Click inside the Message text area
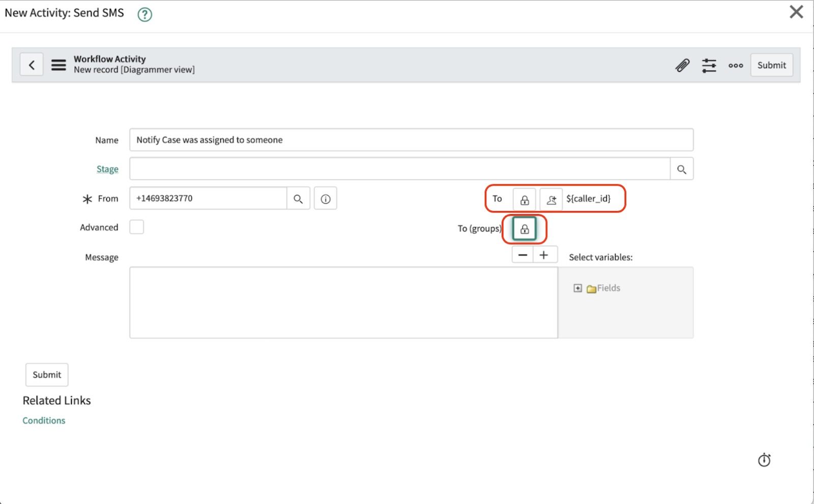This screenshot has height=504, width=814. [x=343, y=302]
